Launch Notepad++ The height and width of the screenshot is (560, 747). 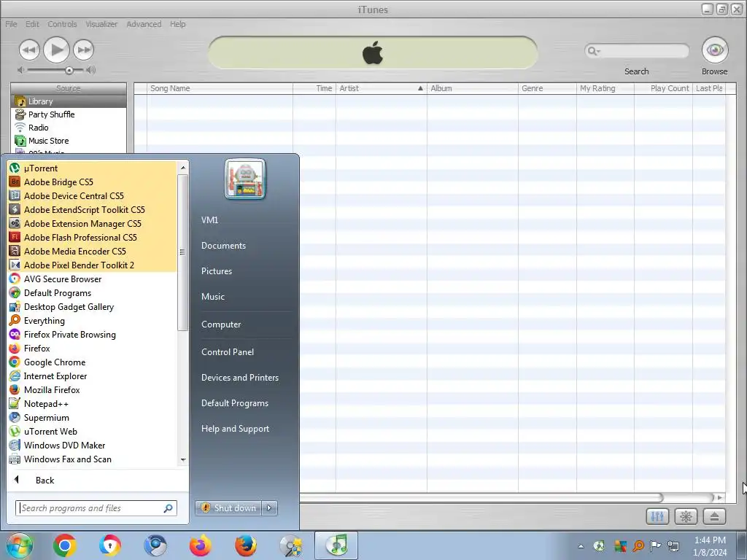93,403
